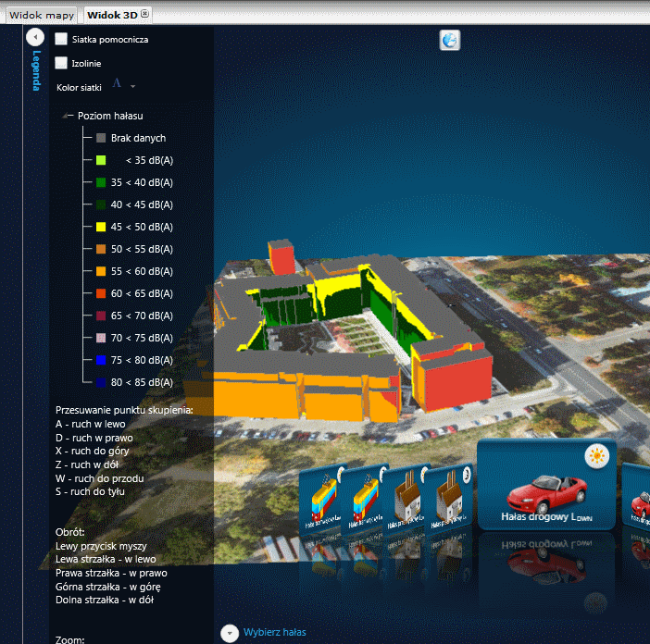Click the red car icon on Hałas drogowy card
The width and height of the screenshot is (650, 644).
click(546, 494)
